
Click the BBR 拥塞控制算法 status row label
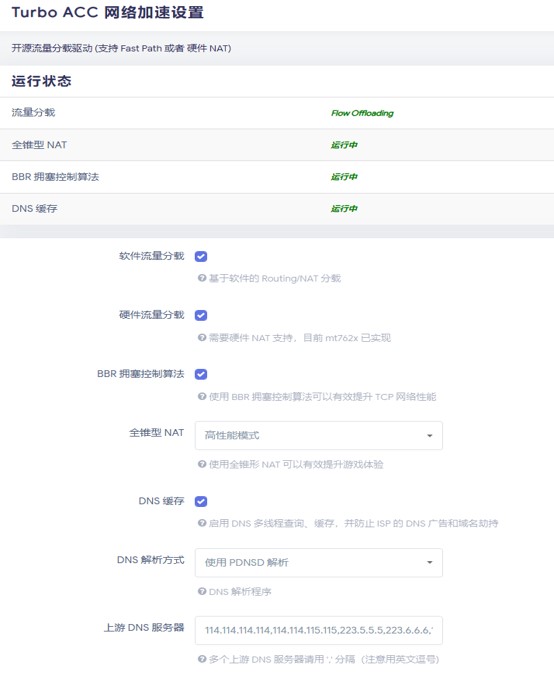tap(55, 177)
